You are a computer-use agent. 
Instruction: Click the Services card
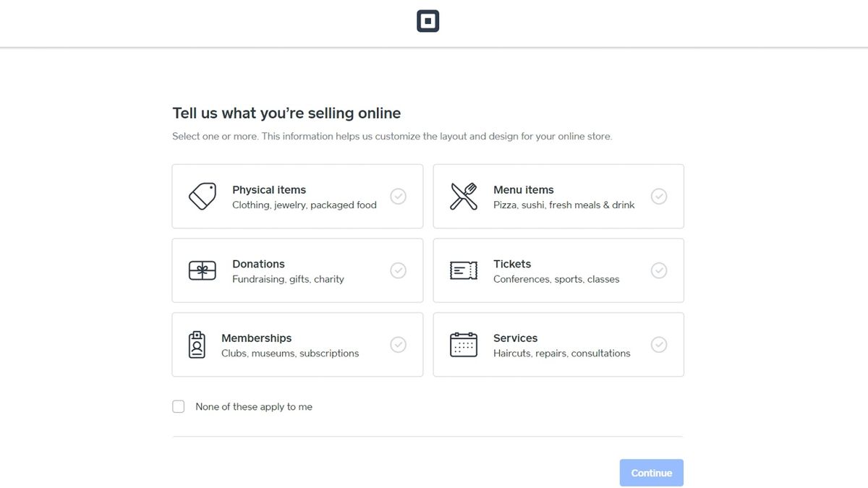(558, 344)
